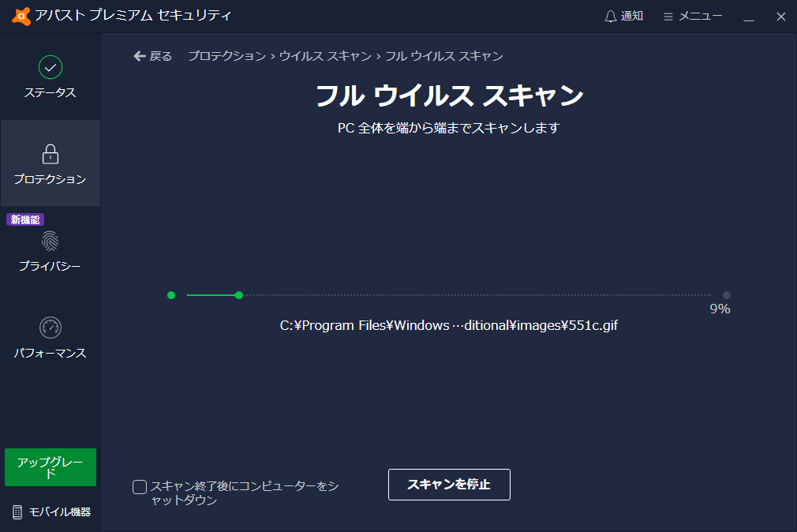Click フル ウイルス スキャン in the breadcrumb
The height and width of the screenshot is (532, 797).
(x=443, y=56)
